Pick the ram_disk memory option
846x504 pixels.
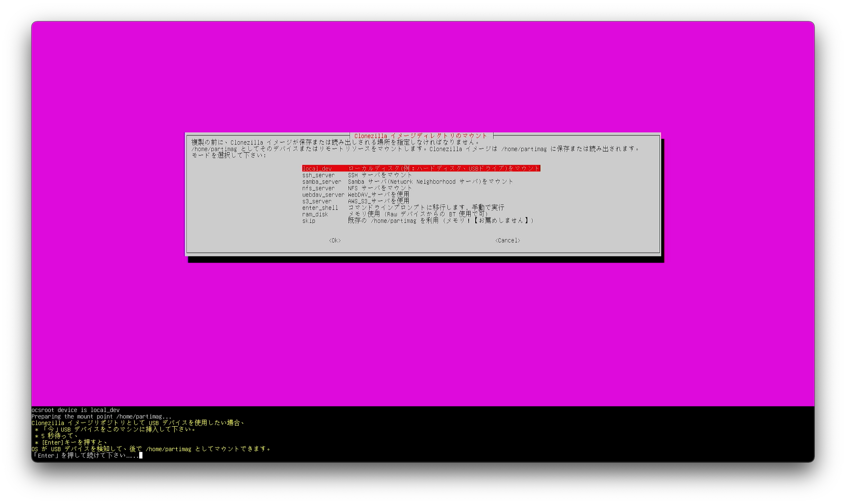315,214
